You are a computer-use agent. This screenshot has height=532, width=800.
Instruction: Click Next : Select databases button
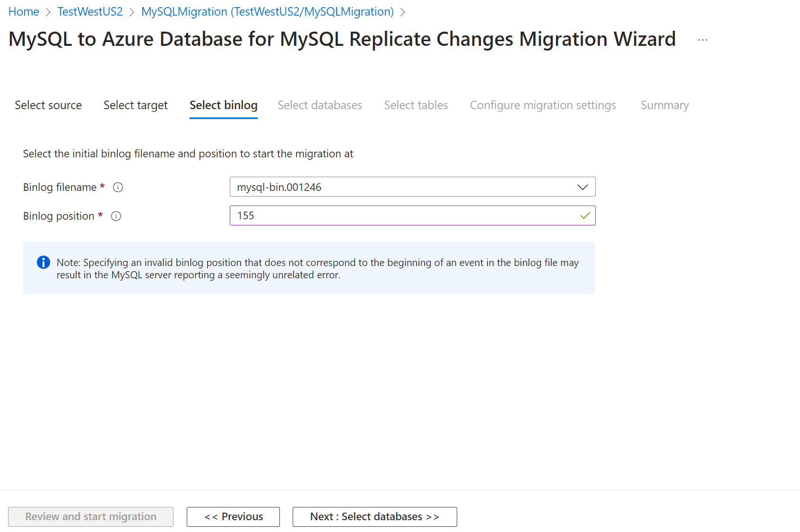coord(374,517)
